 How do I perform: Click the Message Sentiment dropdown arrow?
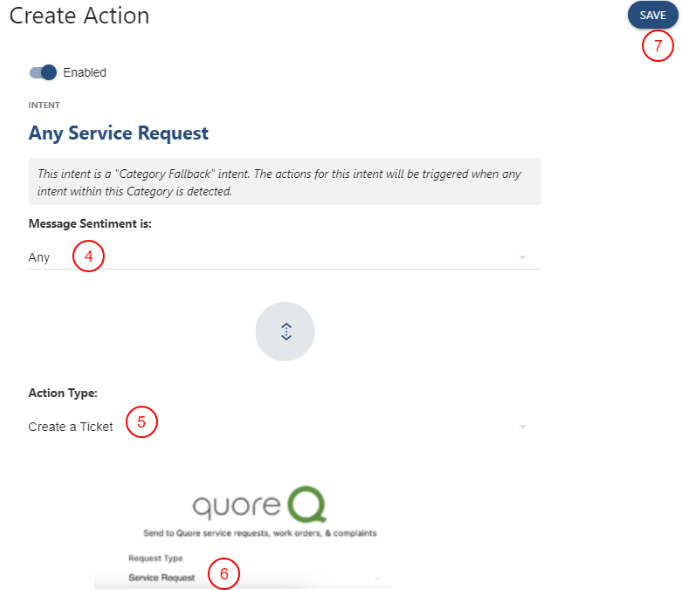tap(522, 258)
